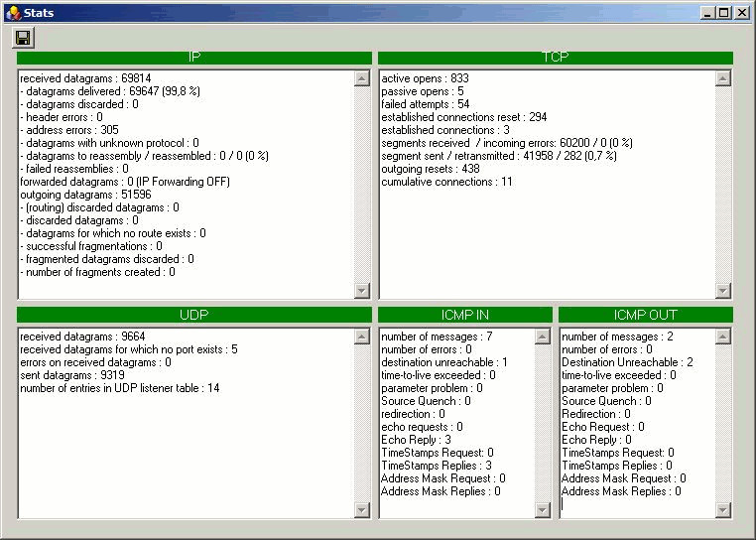Click 'destination unreachable : 1' in ICMP IN
This screenshot has height=540, width=756.
point(444,362)
